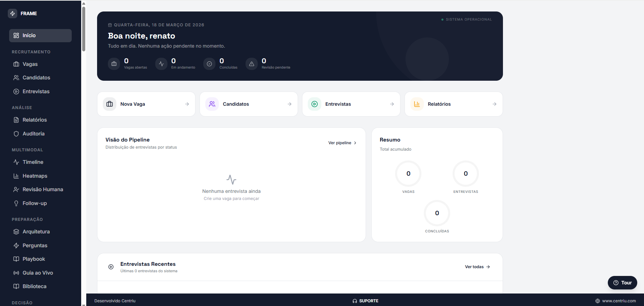The image size is (644, 306).
Task: Click the Nova Vaga card briefcase icon
Action: coord(110,104)
